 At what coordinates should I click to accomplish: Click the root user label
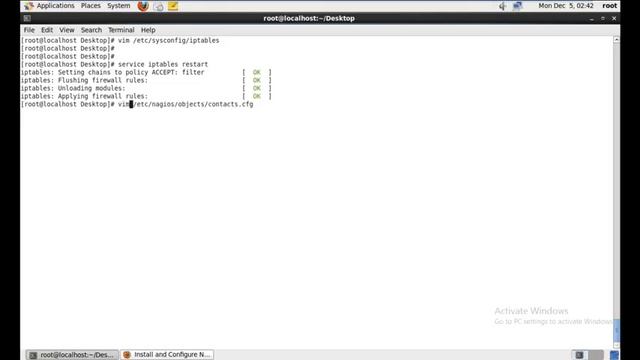(x=609, y=6)
